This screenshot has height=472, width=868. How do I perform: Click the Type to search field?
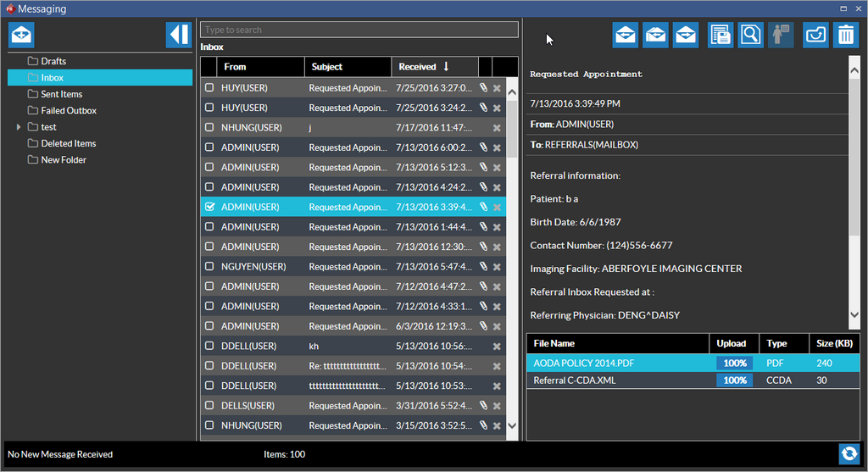(359, 30)
